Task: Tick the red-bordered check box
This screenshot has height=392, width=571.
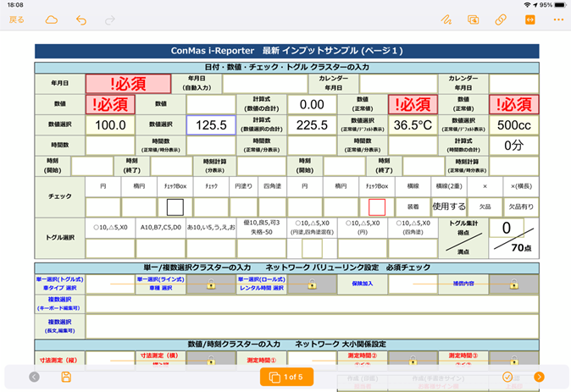Action: pyautogui.click(x=377, y=207)
